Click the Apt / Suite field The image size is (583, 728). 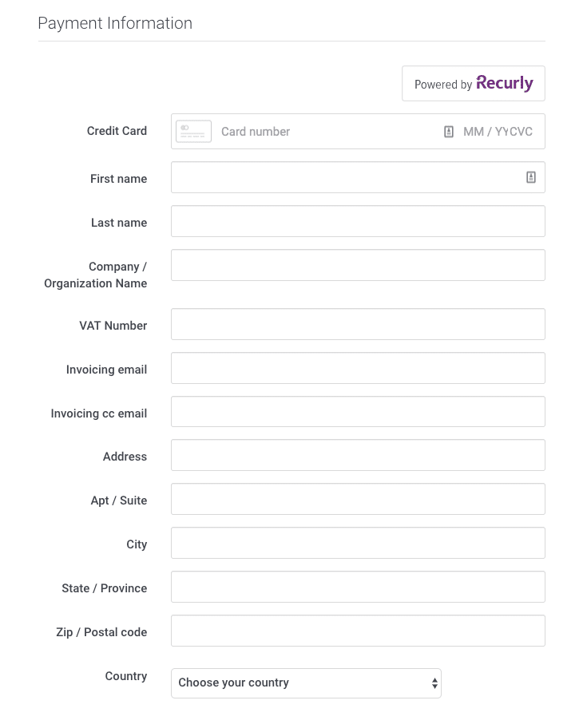(x=358, y=499)
